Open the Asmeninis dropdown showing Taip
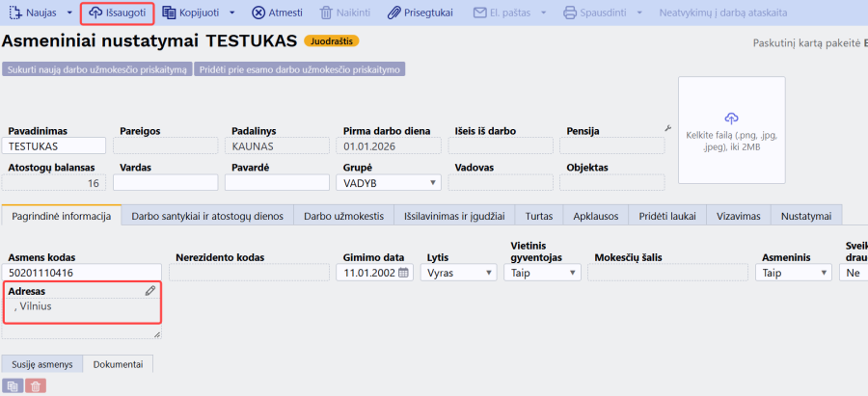The width and height of the screenshot is (868, 396). [x=794, y=273]
